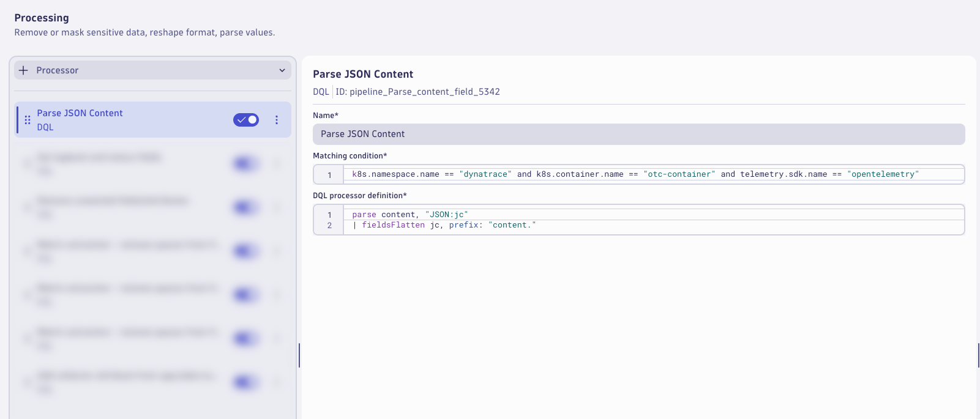
Task: Click the ID pipeline_Parse_content_field_5342 text
Action: [417, 92]
